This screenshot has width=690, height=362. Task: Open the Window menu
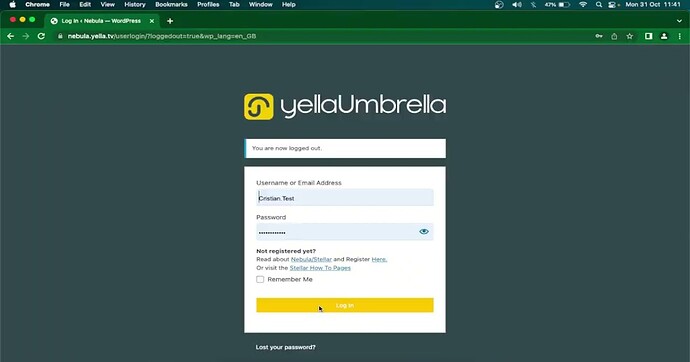click(261, 4)
